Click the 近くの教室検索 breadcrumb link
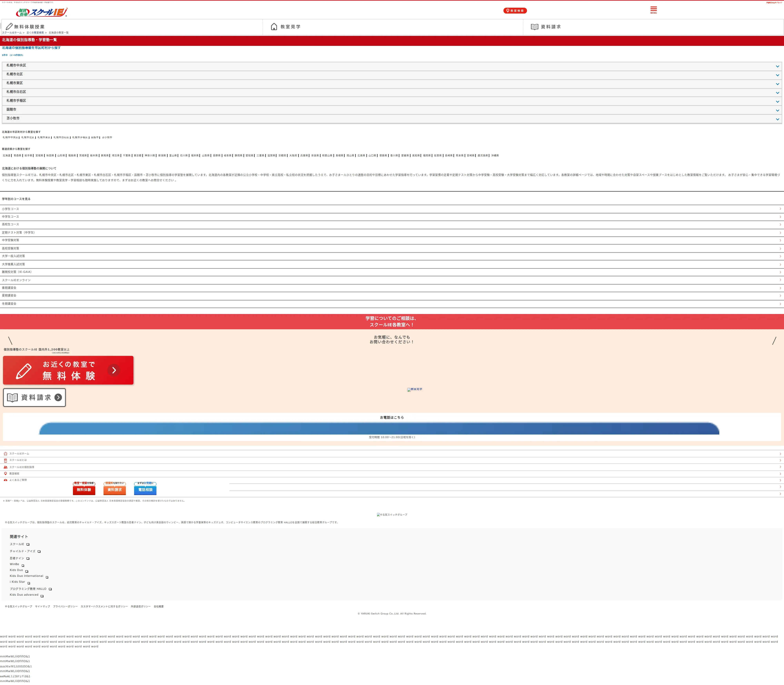Viewport: 784px width, 685px height. (35, 33)
